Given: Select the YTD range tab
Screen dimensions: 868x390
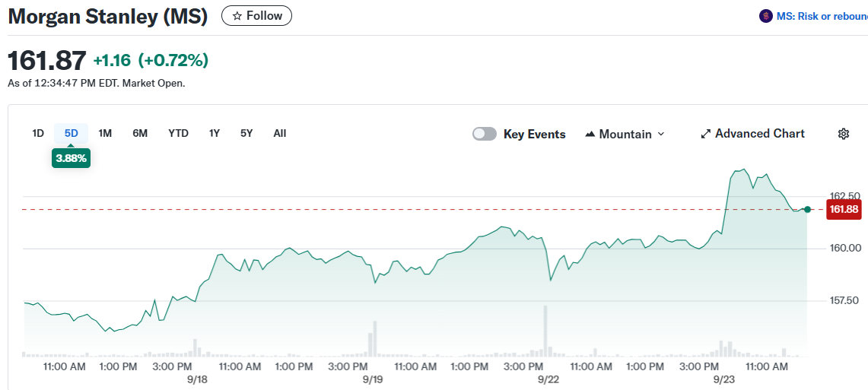Looking at the screenshot, I should (x=178, y=133).
